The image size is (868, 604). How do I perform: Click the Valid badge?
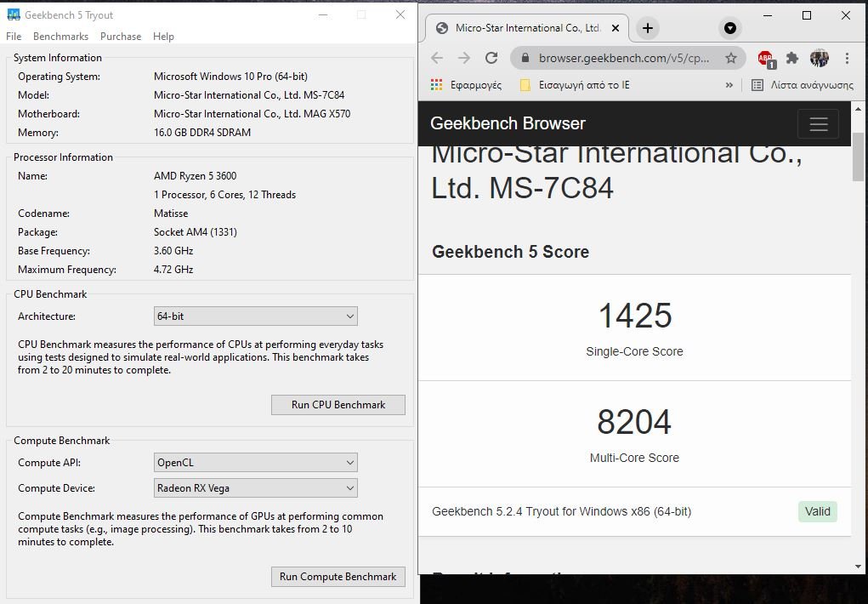click(818, 511)
